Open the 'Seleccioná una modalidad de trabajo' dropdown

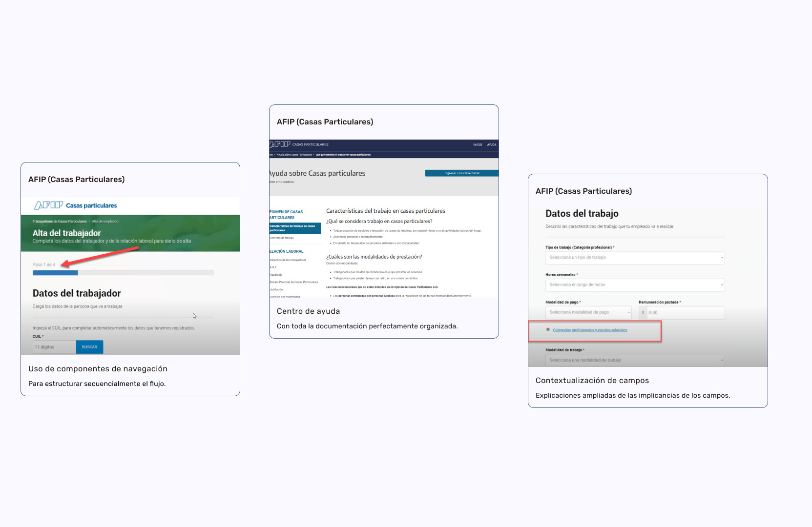click(x=635, y=360)
